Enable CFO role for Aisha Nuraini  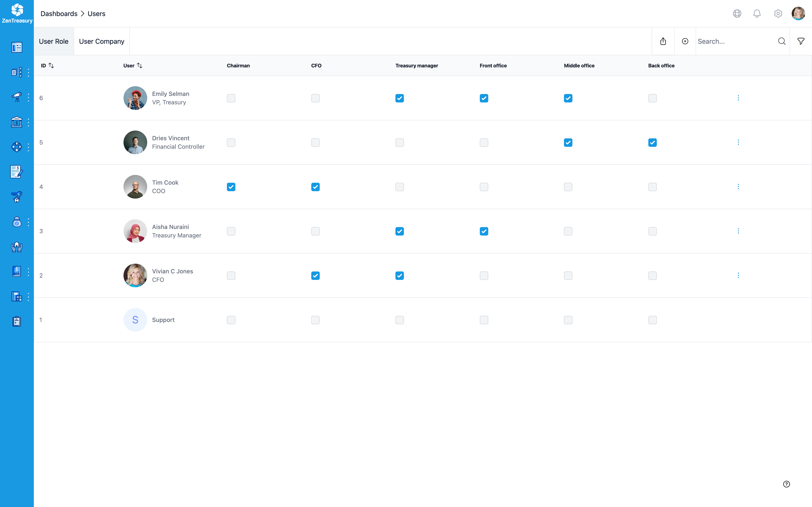point(315,231)
